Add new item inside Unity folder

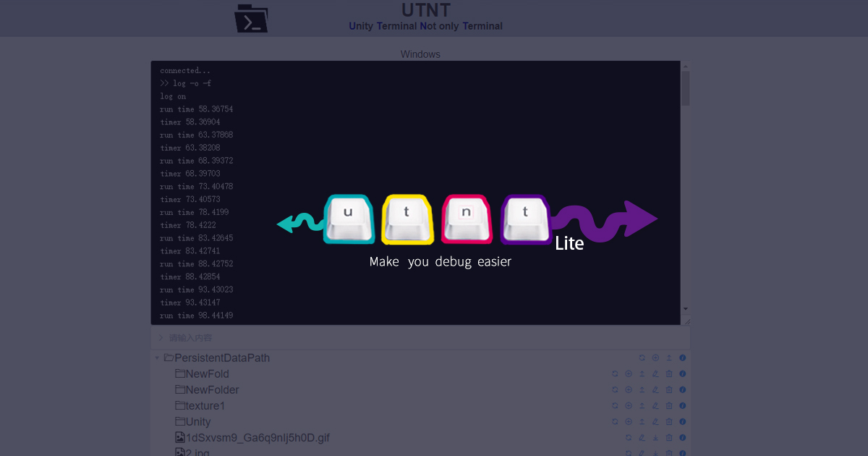tap(629, 421)
